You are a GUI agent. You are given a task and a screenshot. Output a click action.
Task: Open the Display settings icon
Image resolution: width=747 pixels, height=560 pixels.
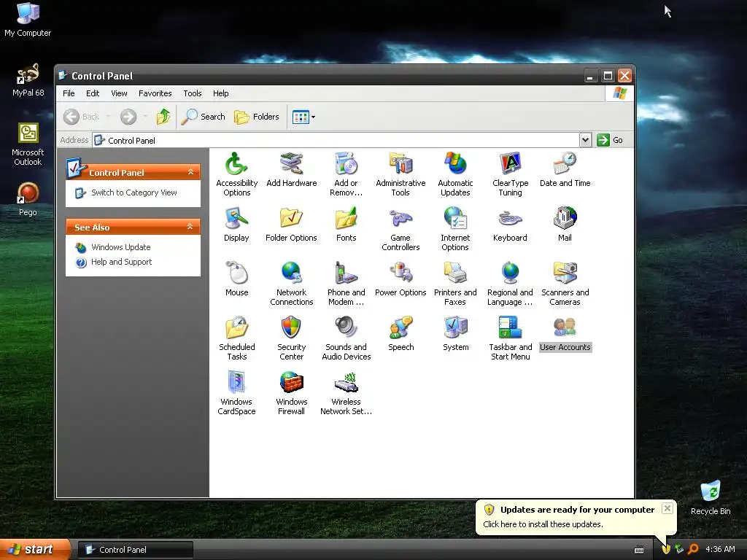pos(236,225)
